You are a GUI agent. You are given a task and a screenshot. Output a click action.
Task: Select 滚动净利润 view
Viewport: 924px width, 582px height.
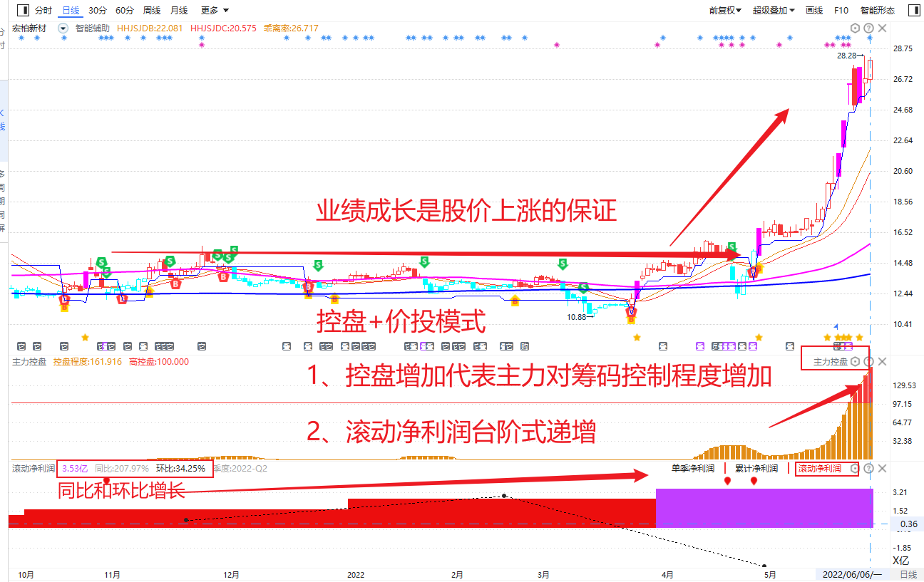(819, 469)
